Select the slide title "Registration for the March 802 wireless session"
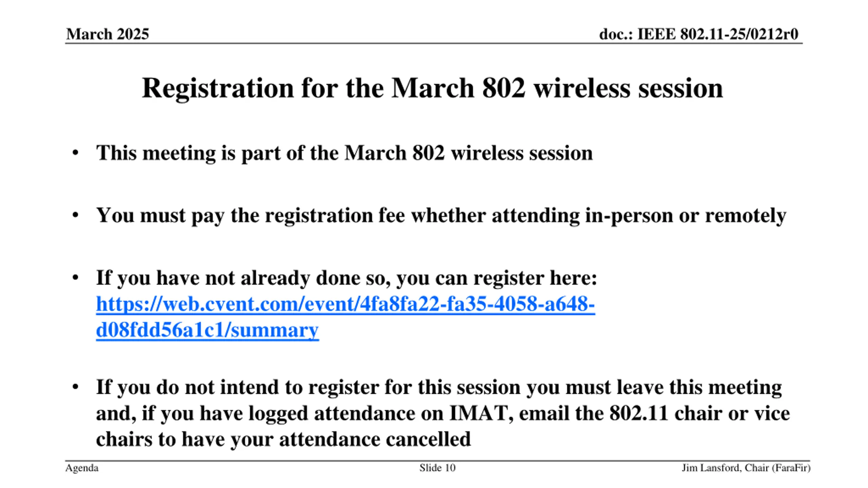The width and height of the screenshot is (868, 488). (432, 88)
